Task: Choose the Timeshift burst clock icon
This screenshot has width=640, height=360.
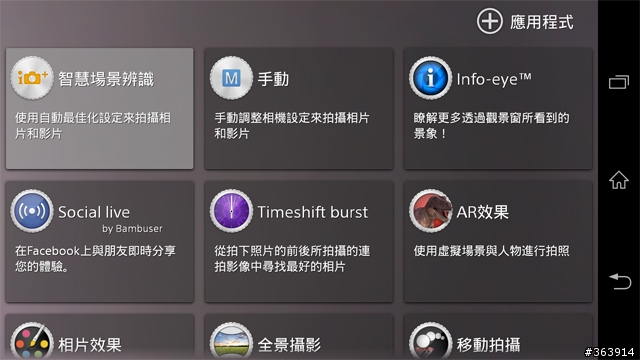Action: 231,211
